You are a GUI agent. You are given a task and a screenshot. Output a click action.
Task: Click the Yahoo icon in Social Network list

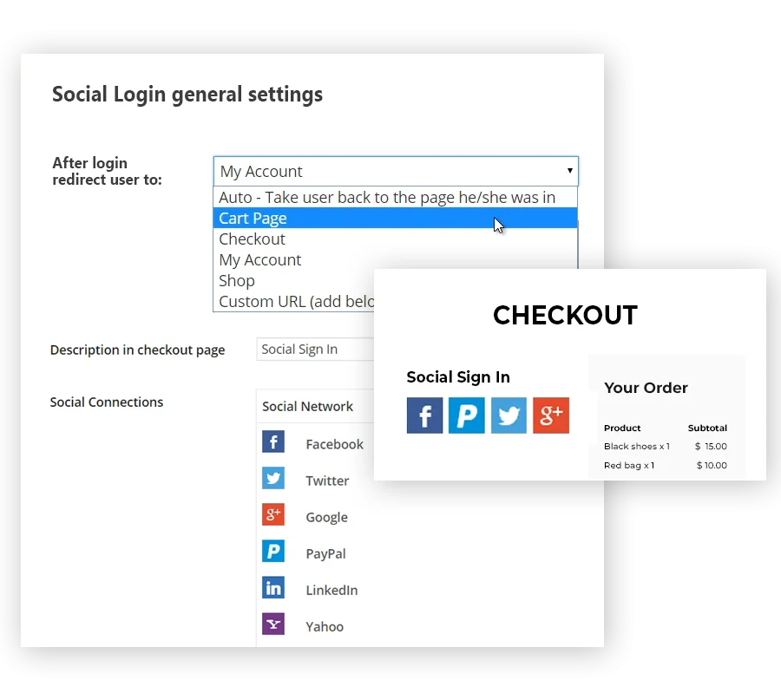point(273,624)
